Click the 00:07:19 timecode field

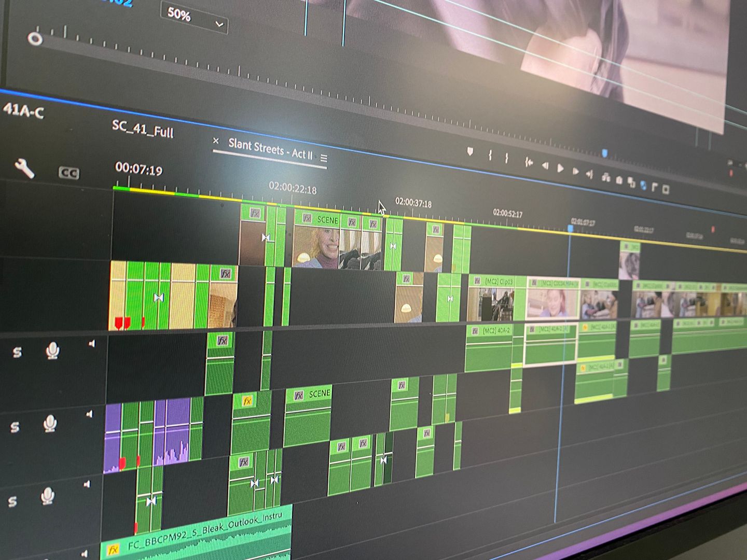click(139, 169)
